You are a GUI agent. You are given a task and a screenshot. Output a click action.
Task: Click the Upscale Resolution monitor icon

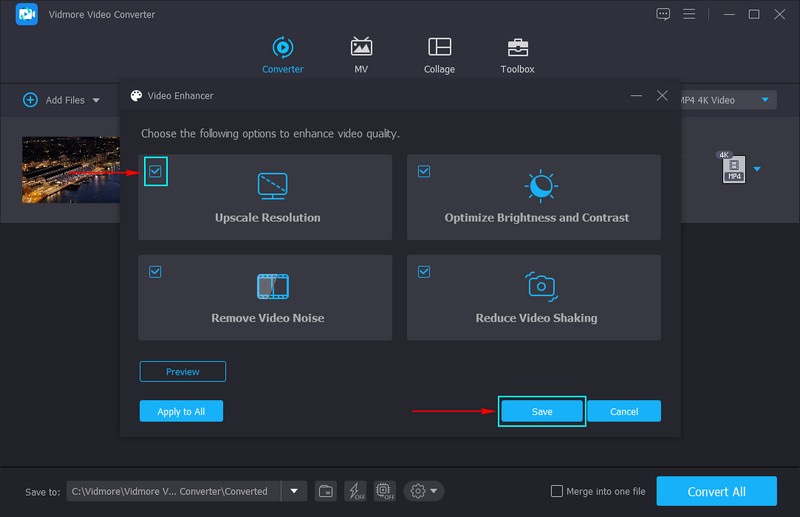tap(272, 185)
